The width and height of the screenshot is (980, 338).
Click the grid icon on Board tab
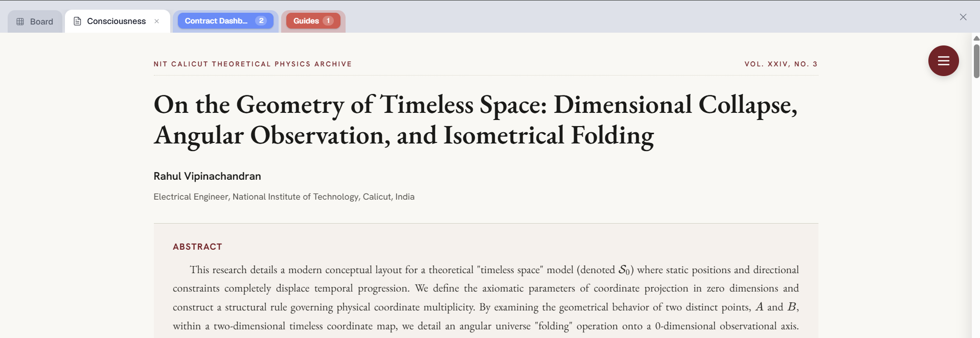click(x=20, y=21)
